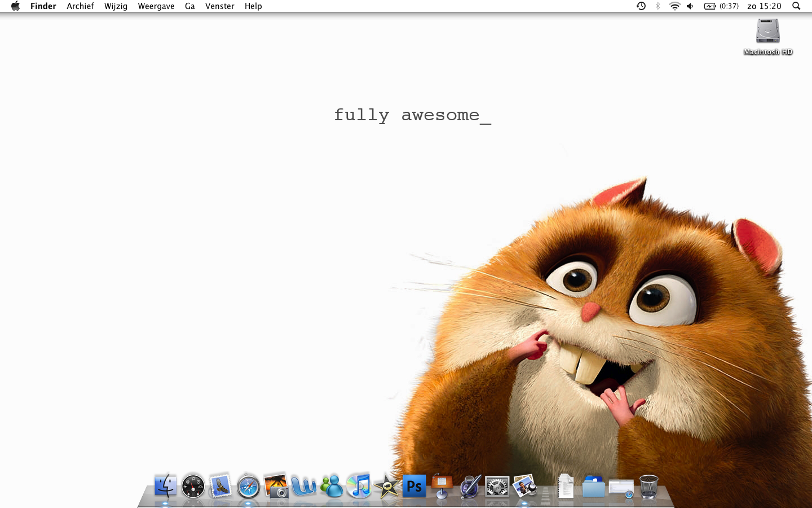The image size is (812, 508).
Task: Open the Trash in the Dock
Action: tap(648, 486)
